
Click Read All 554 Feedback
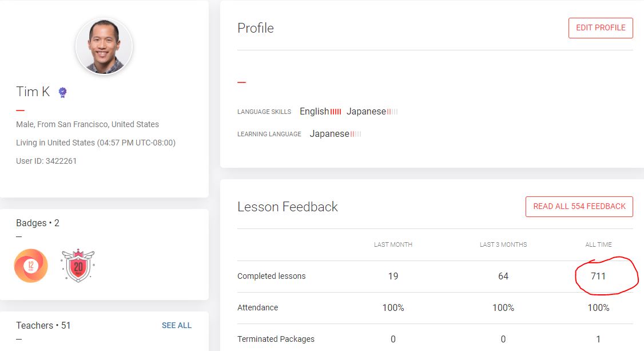pyautogui.click(x=579, y=206)
